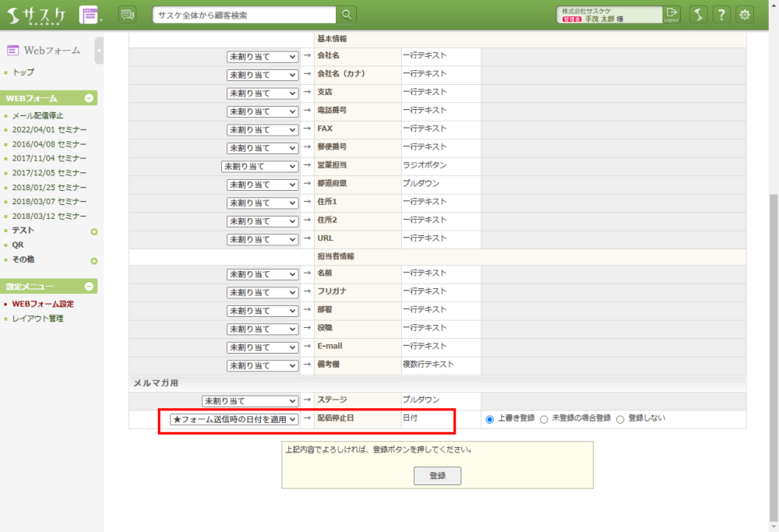Image resolution: width=779 pixels, height=532 pixels.
Task: Click the magnifier search button
Action: click(x=347, y=15)
